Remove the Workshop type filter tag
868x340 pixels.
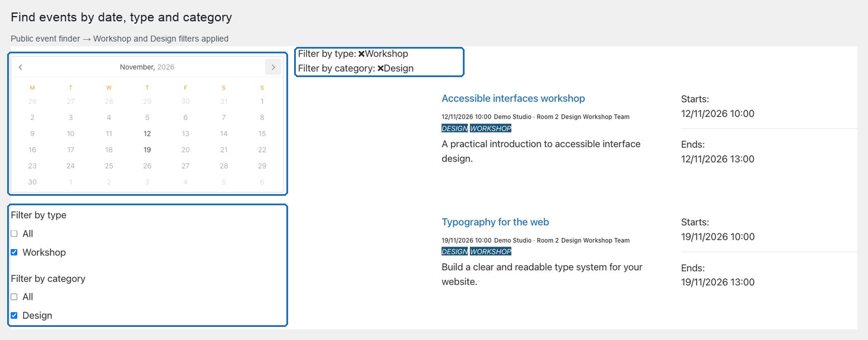tap(361, 54)
